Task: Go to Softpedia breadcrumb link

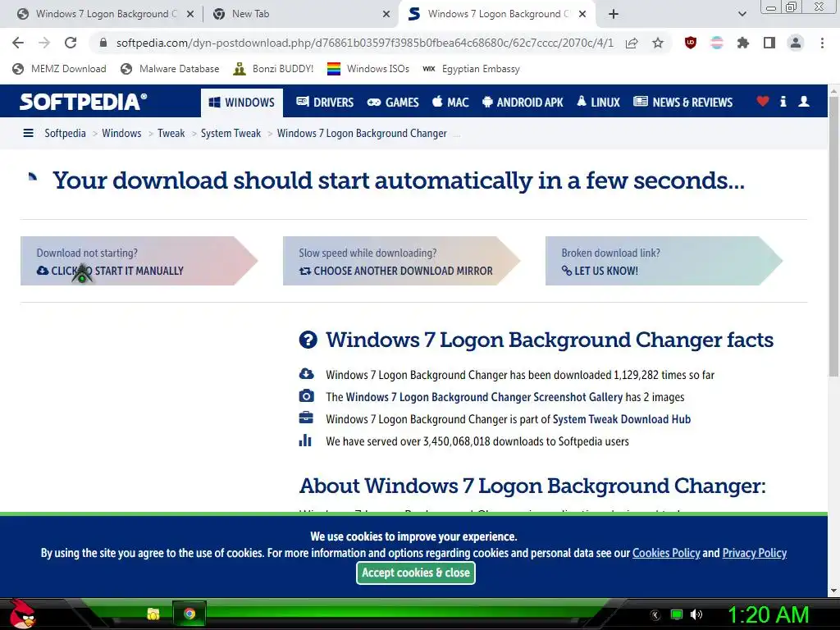Action: (x=65, y=133)
